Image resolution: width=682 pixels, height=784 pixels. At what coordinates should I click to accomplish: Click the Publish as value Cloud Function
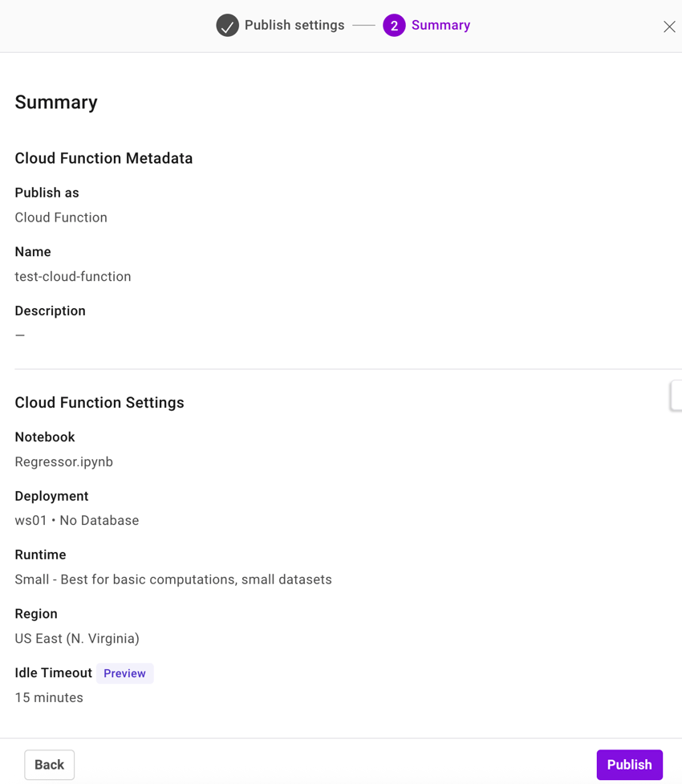[61, 217]
